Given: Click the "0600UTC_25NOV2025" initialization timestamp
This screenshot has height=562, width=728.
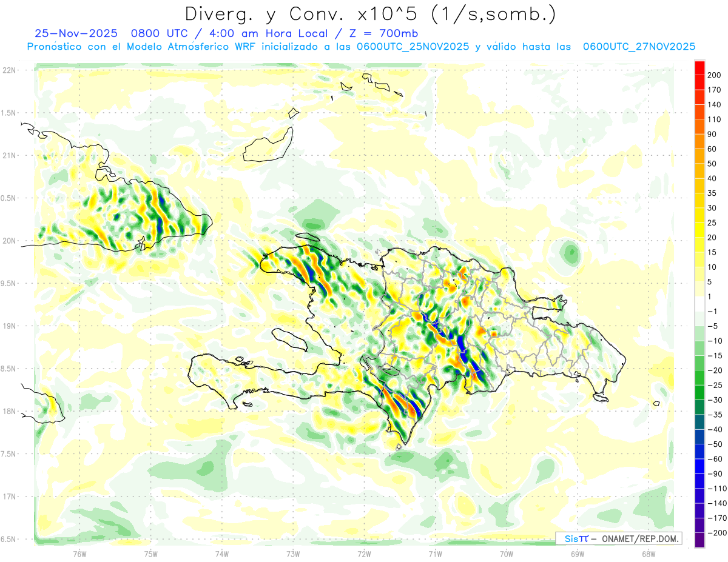Looking at the screenshot, I should (x=413, y=47).
